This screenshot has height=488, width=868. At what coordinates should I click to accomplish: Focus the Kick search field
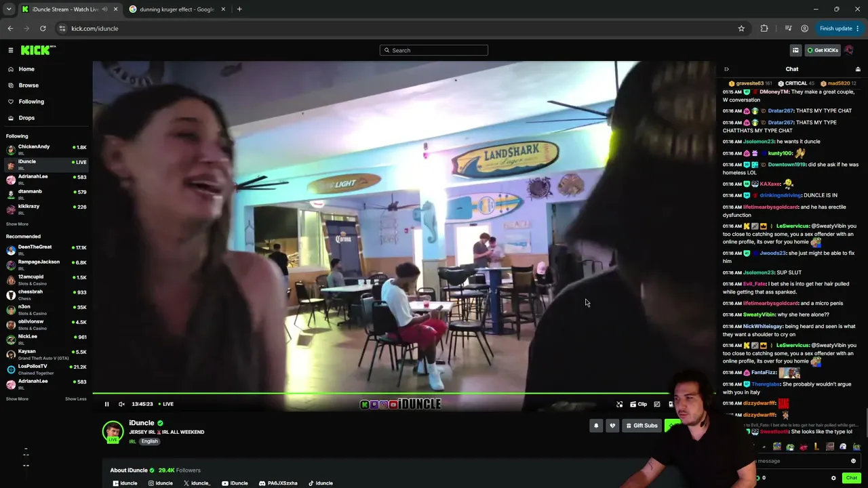(x=434, y=50)
